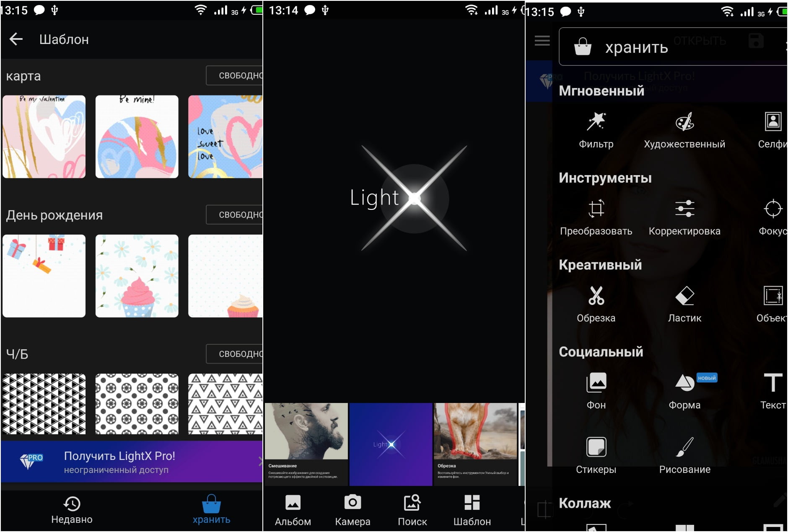
Task: Select the Обрезка scissors tool
Action: tap(596, 305)
